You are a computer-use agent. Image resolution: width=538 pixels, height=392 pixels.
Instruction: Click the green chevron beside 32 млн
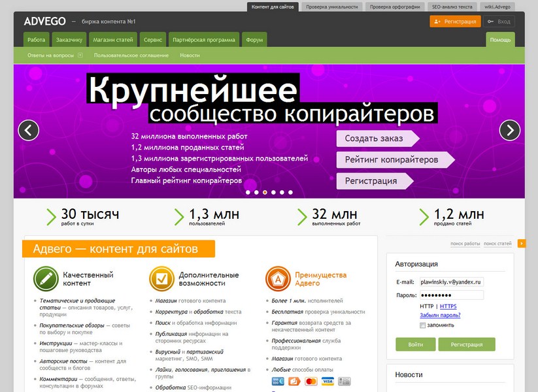pos(302,217)
